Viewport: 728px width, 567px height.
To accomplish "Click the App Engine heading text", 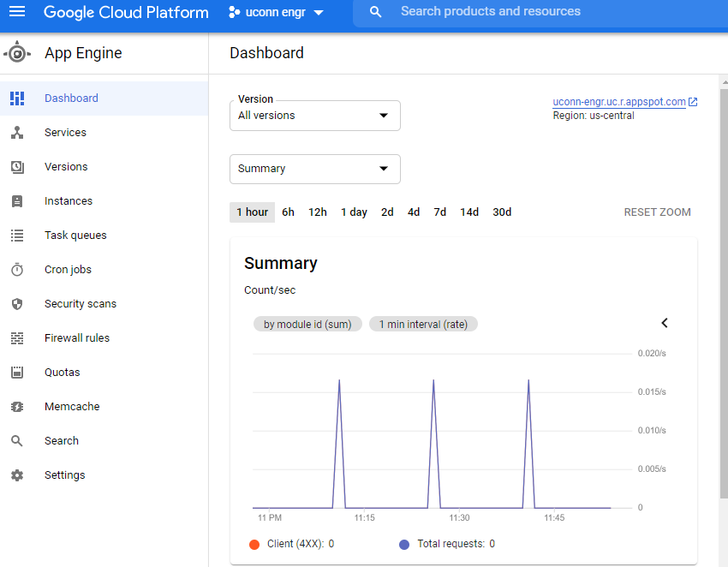I will pos(83,53).
